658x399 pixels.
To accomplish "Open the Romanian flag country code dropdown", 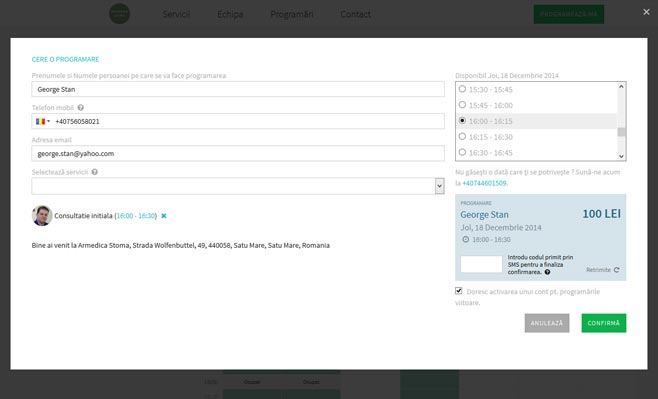I will coord(43,121).
